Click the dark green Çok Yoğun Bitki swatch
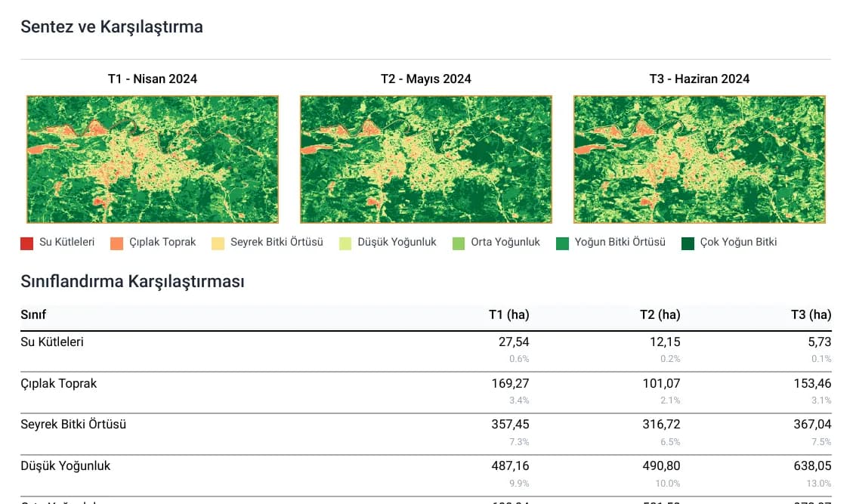The image size is (853, 504). click(x=688, y=243)
